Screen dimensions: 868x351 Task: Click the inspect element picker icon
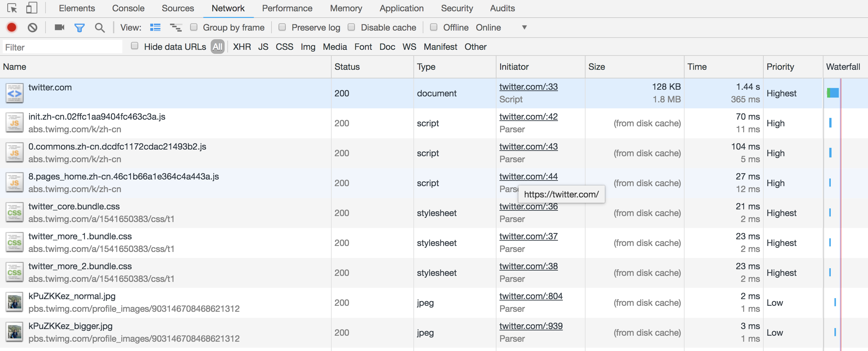coord(12,8)
